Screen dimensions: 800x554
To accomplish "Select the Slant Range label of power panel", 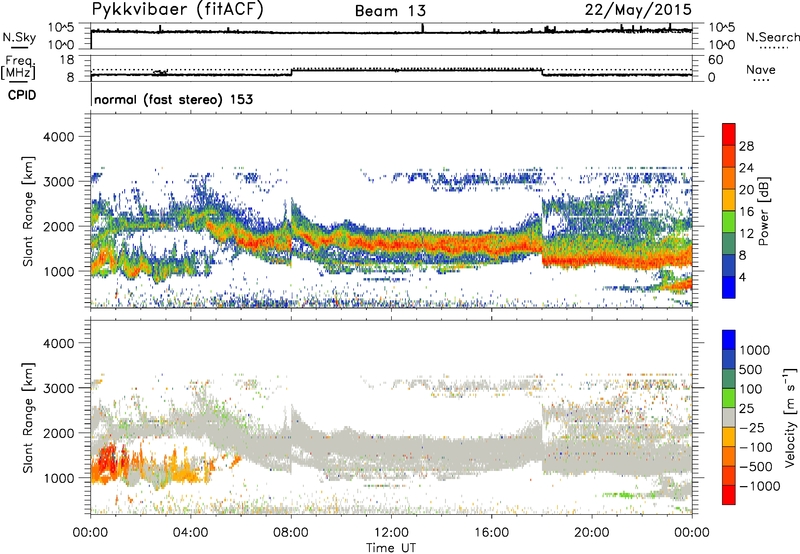I will [x=28, y=211].
